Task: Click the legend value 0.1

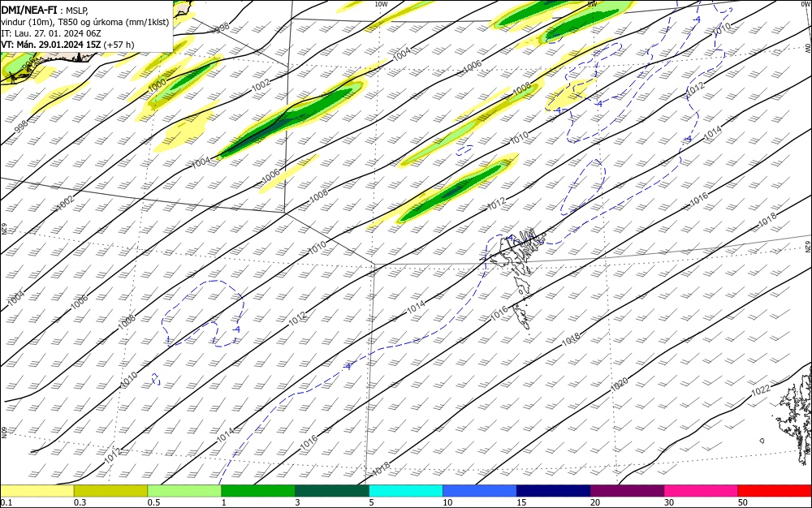Action: tap(6, 502)
